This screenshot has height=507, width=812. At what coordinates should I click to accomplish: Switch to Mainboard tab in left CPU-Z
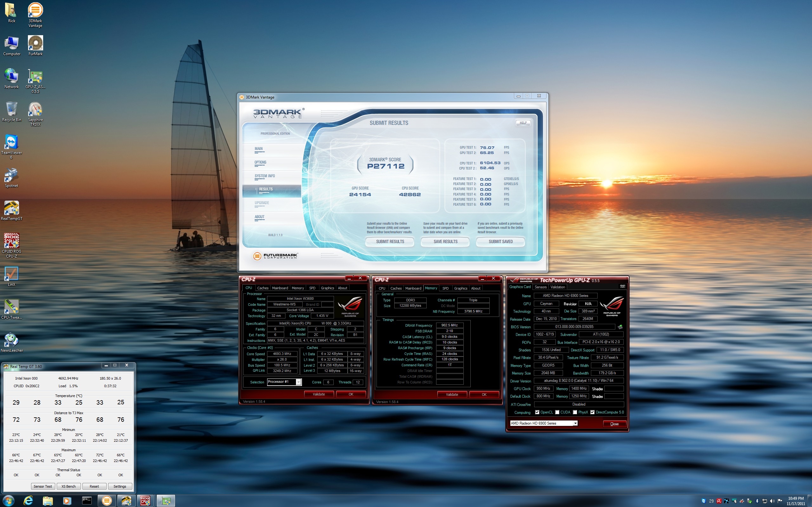[x=280, y=288]
